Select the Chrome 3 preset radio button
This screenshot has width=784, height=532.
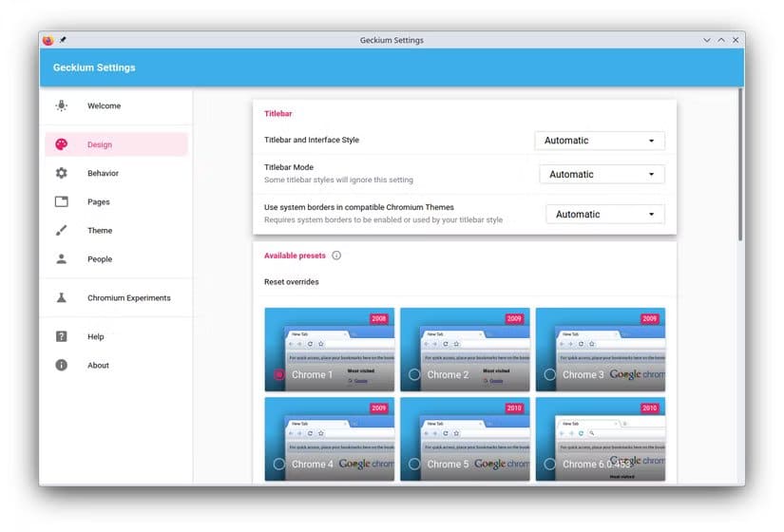tap(550, 374)
